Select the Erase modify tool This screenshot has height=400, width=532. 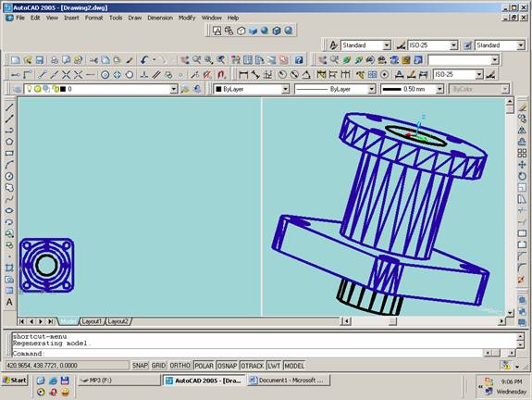523,107
